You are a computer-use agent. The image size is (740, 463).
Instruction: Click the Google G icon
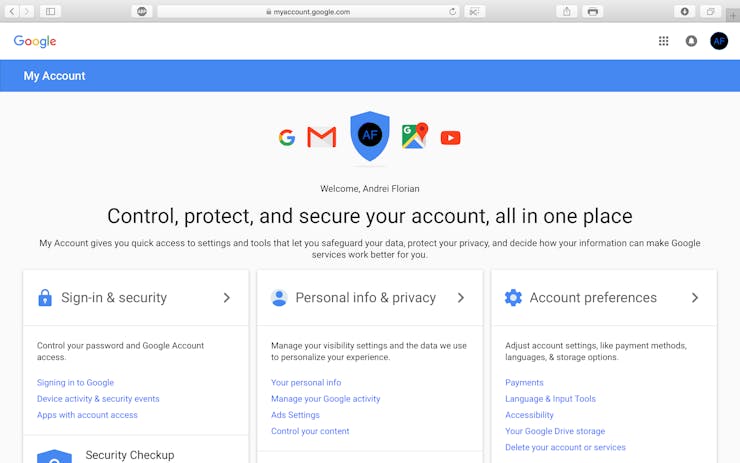coord(286,137)
